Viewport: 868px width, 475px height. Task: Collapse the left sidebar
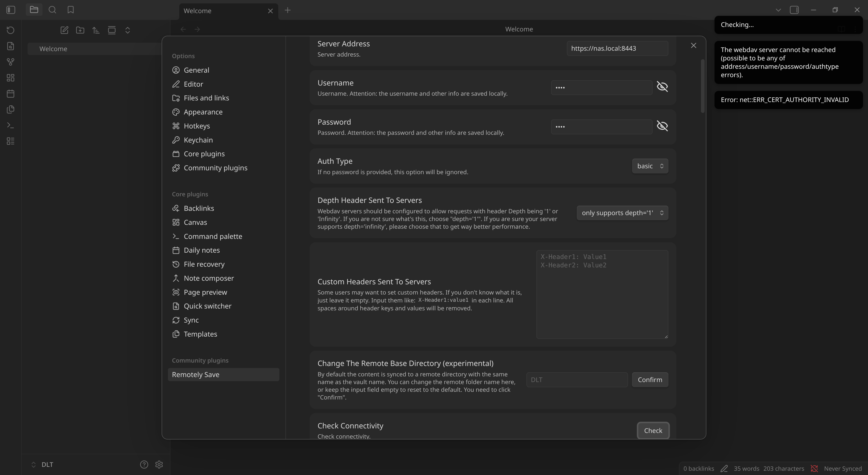point(10,10)
